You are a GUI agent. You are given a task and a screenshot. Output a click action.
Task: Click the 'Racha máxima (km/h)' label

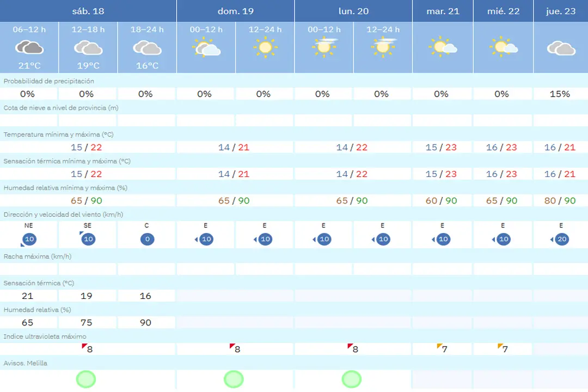point(38,256)
